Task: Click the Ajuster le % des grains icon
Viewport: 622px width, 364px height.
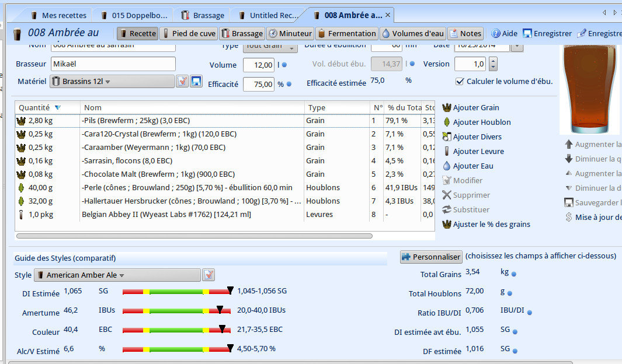Action: click(447, 224)
